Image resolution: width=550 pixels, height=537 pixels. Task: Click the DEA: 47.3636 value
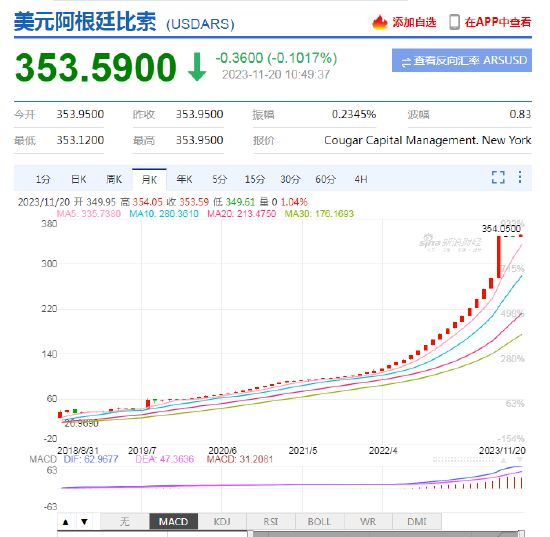[165, 459]
